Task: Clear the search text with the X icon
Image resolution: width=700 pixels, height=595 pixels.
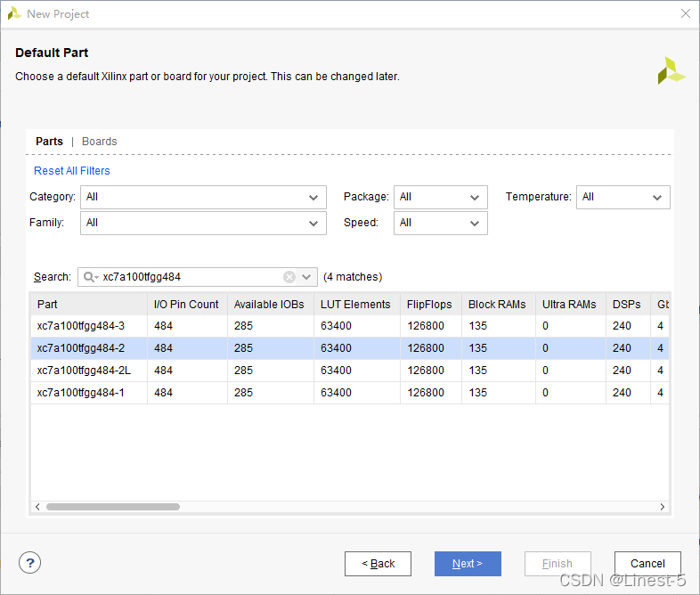Action: tap(289, 277)
